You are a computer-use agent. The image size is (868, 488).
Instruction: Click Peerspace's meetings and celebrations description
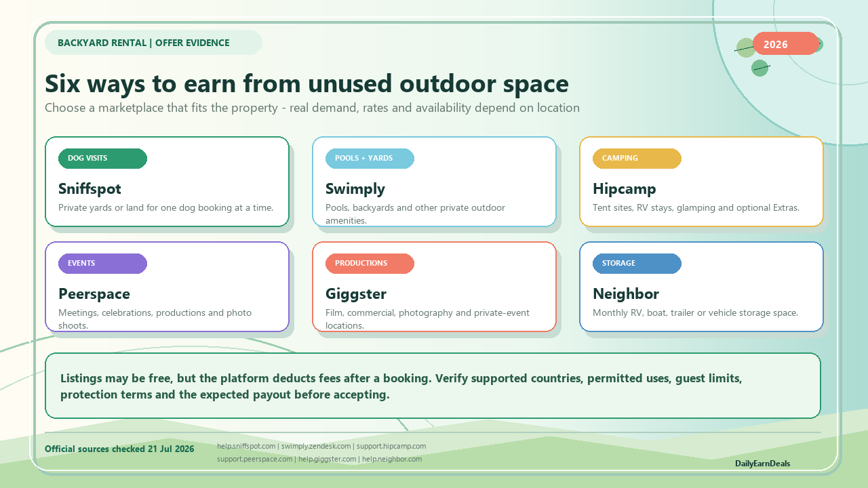coord(155,319)
